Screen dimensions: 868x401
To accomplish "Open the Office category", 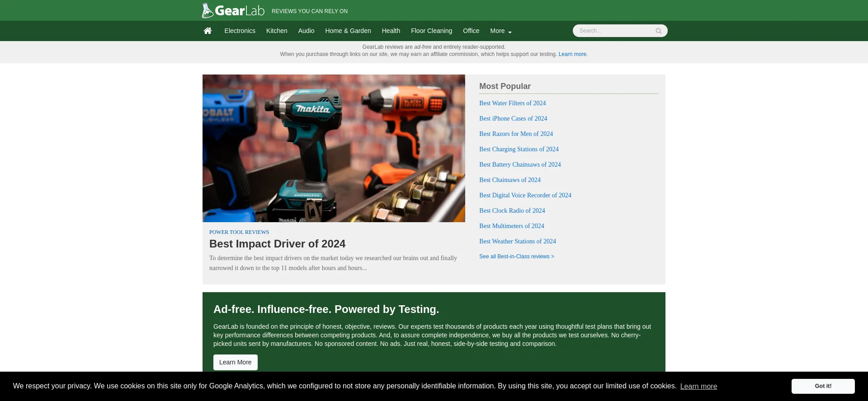I will (x=471, y=31).
